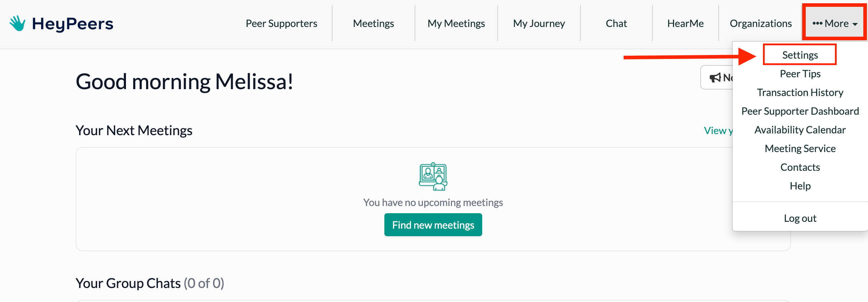Viewport: 868px width, 302px height.
Task: Go to the Meetings nav tab
Action: 374,23
